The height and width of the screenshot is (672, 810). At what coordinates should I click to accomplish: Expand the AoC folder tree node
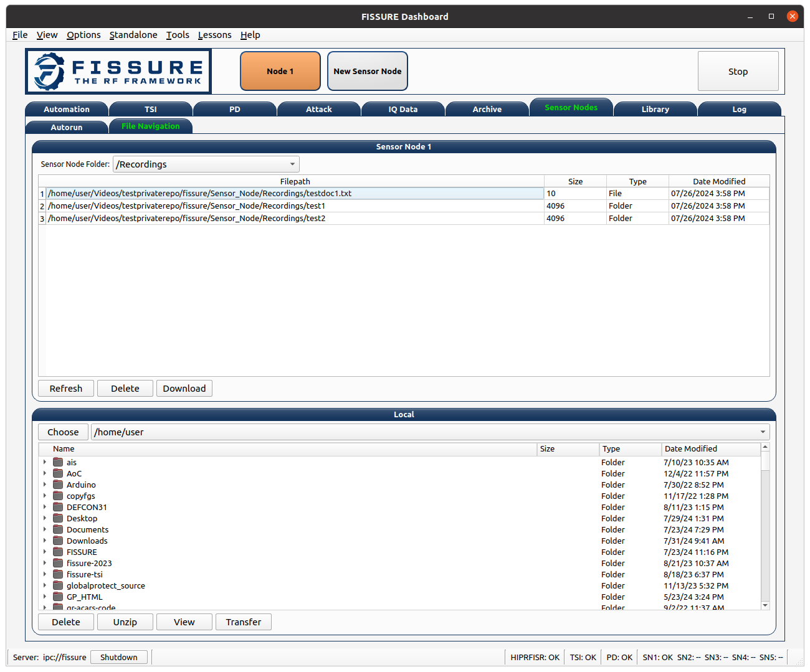45,473
